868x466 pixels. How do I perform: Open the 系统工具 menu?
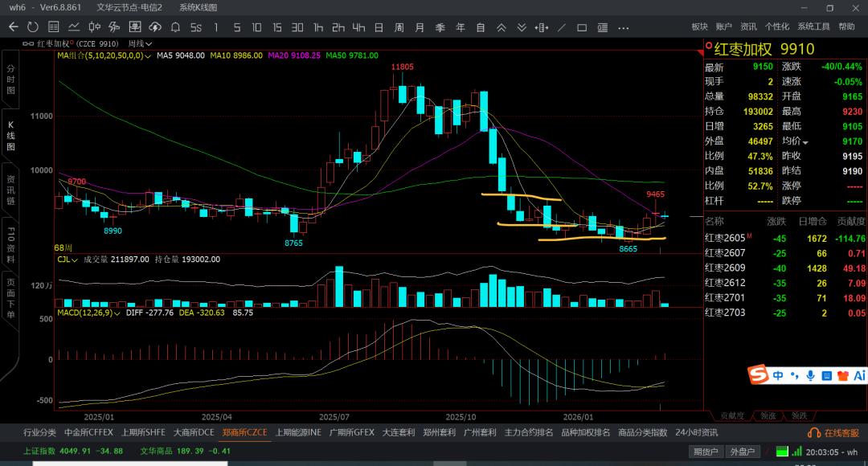(813, 27)
